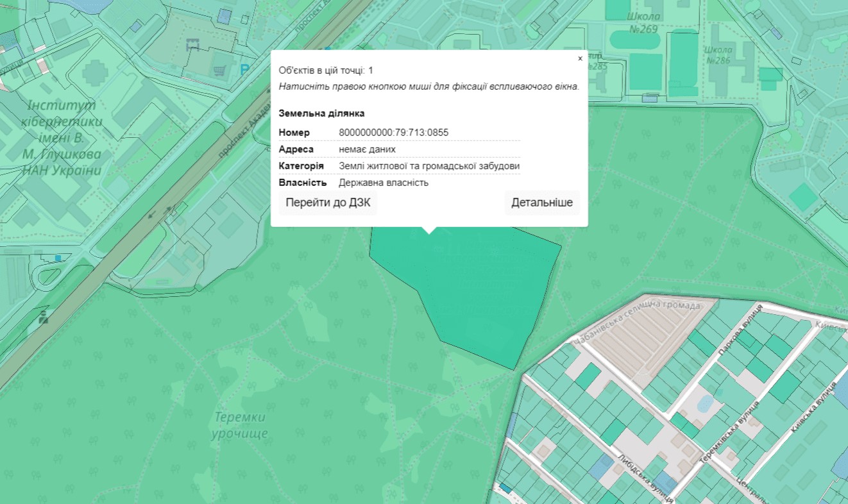
Task: Click the shopping cart map icon
Action: (x=220, y=69)
